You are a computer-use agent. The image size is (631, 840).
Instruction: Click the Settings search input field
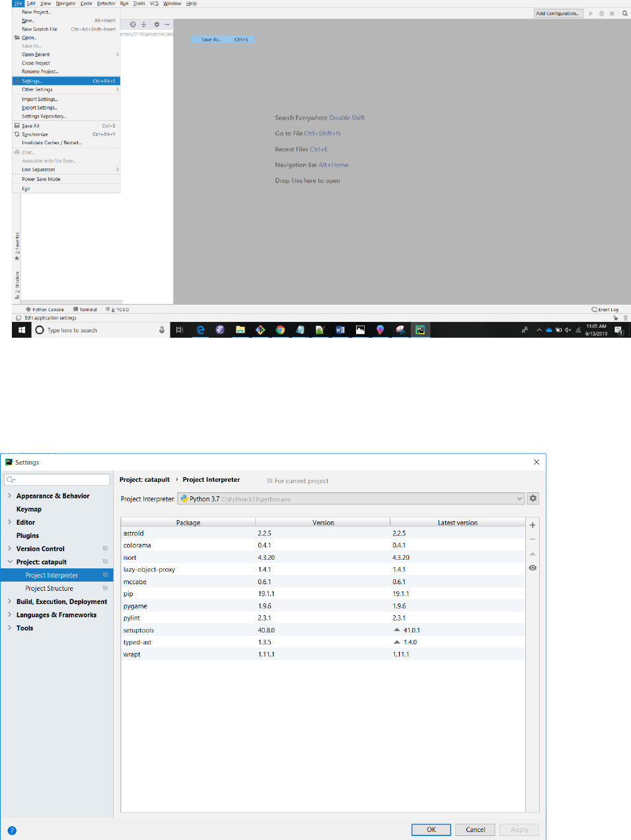point(57,479)
